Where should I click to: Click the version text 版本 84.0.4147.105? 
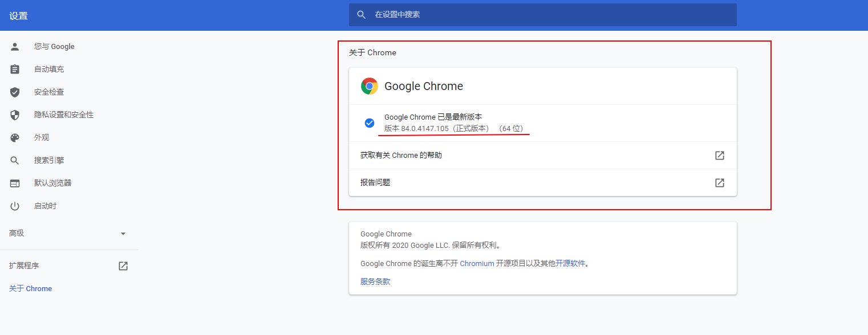pyautogui.click(x=416, y=129)
